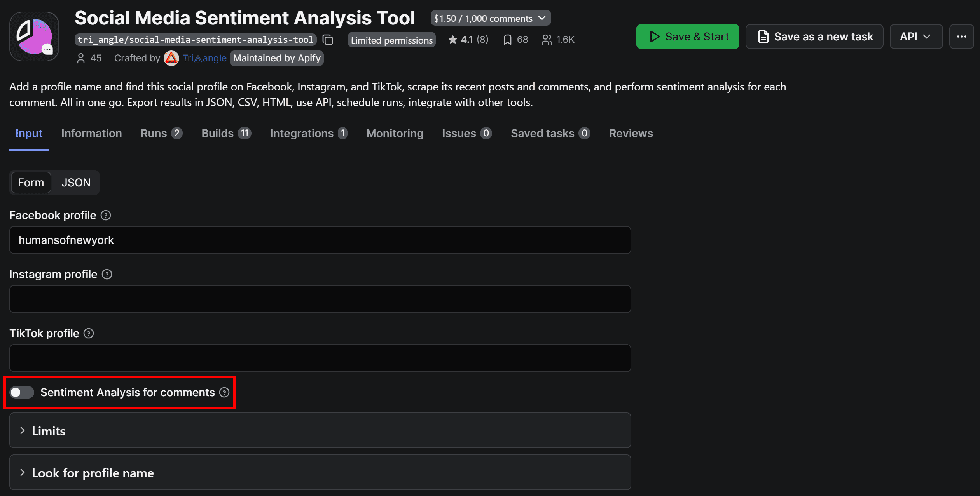Click the bookmark icon showing 68

[x=507, y=39]
